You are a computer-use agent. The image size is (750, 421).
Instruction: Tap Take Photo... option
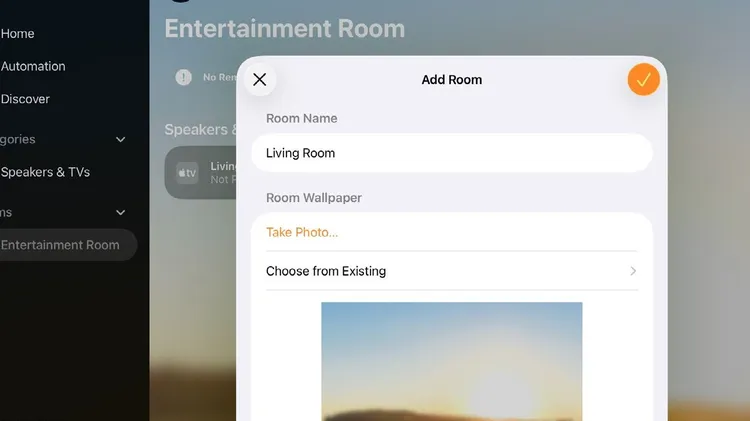coord(302,233)
